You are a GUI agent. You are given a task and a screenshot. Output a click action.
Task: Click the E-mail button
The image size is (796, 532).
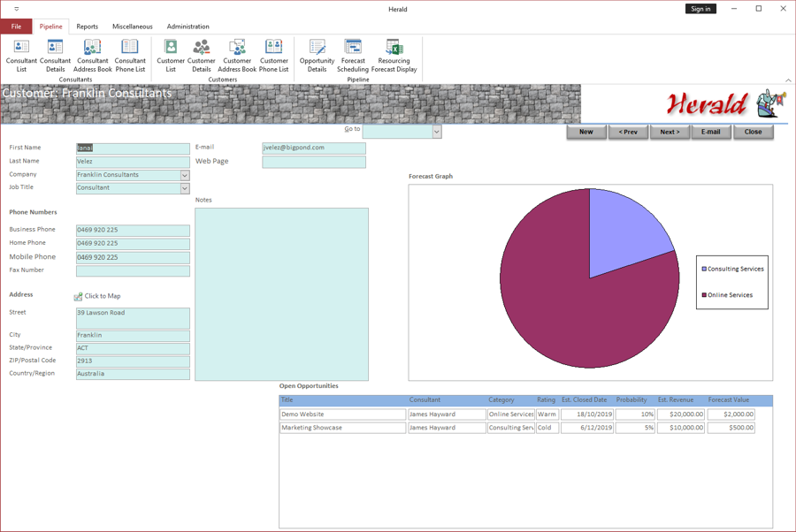tap(711, 132)
